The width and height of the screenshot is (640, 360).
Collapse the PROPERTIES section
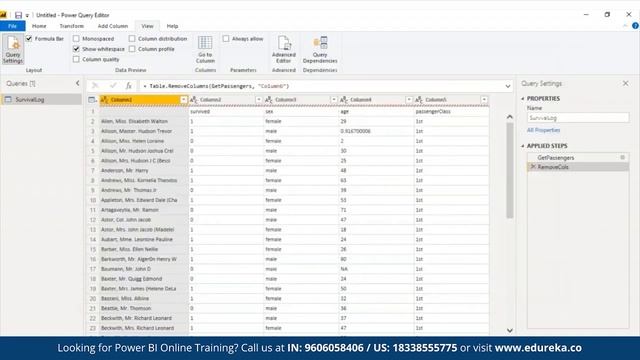tap(523, 99)
